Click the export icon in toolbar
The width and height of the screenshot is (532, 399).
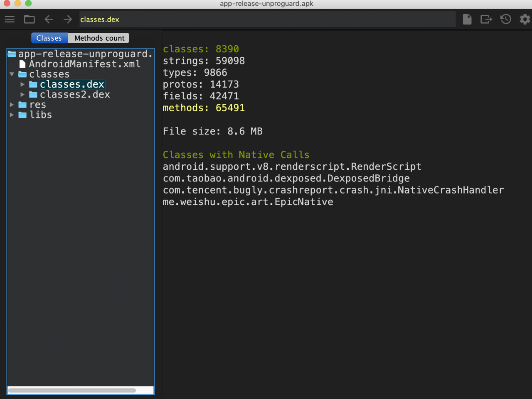click(x=486, y=20)
